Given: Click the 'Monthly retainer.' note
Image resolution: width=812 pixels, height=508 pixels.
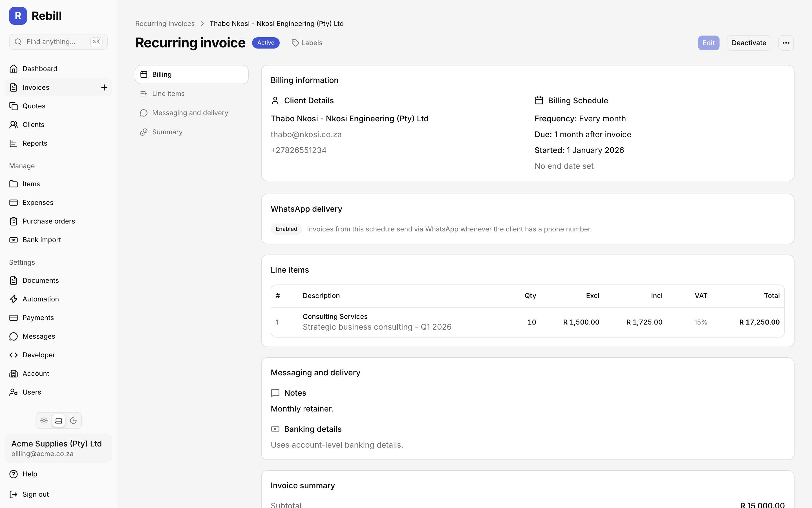Looking at the screenshot, I should point(302,409).
